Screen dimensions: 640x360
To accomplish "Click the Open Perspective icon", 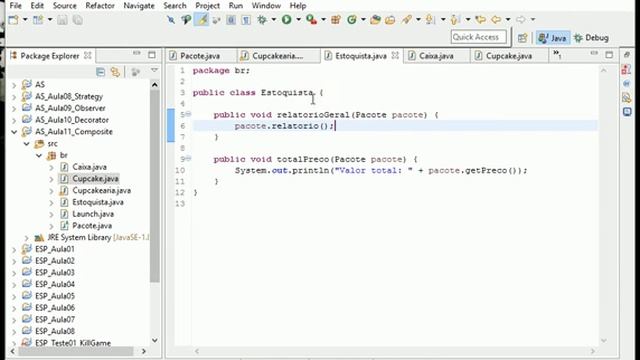I will click(x=522, y=38).
